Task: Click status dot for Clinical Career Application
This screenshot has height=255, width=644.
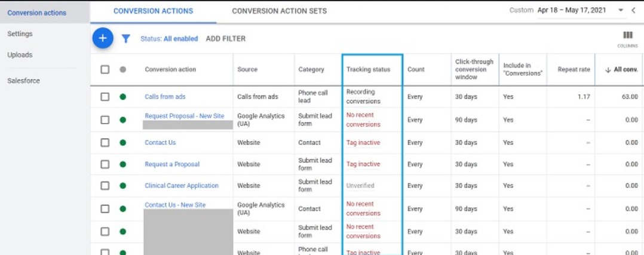Action: [122, 186]
